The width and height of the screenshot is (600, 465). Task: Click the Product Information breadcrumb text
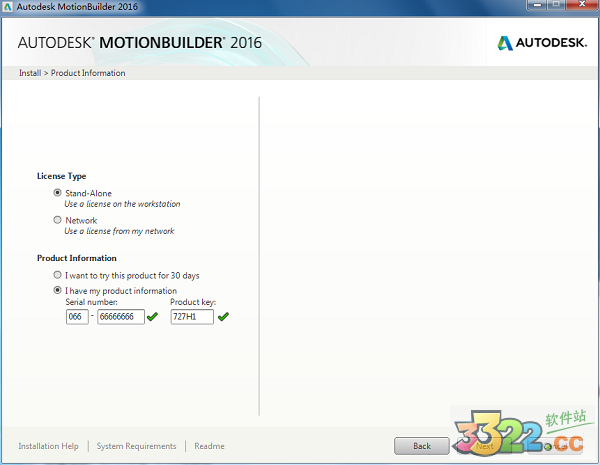tap(88, 73)
